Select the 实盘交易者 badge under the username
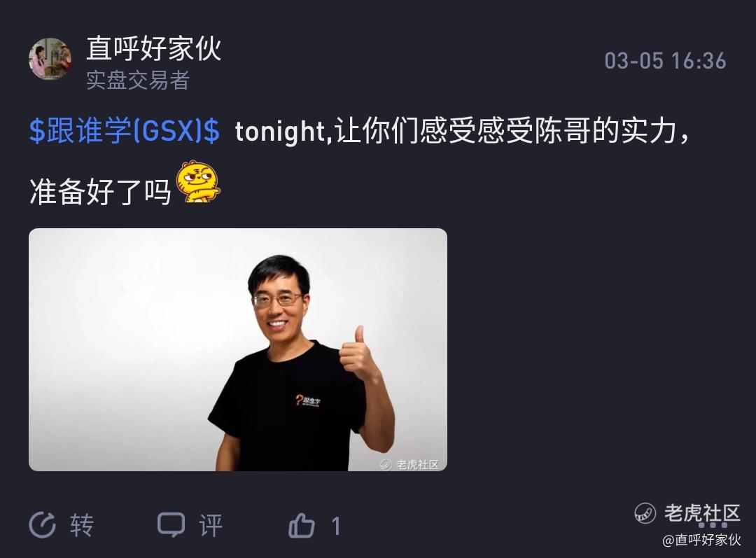The height and width of the screenshot is (558, 756). (138, 80)
